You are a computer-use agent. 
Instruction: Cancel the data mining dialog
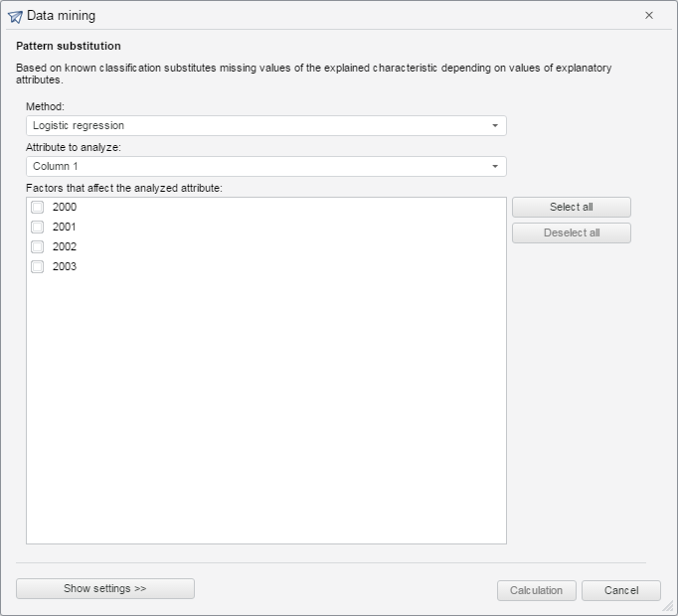point(621,591)
